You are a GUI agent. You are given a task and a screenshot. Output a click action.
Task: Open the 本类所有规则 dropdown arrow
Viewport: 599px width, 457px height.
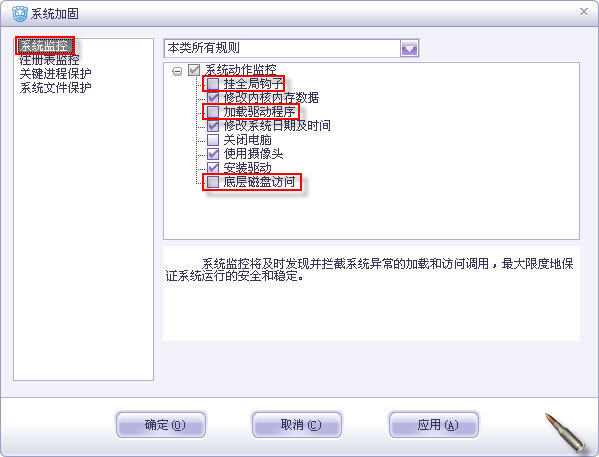[409, 49]
